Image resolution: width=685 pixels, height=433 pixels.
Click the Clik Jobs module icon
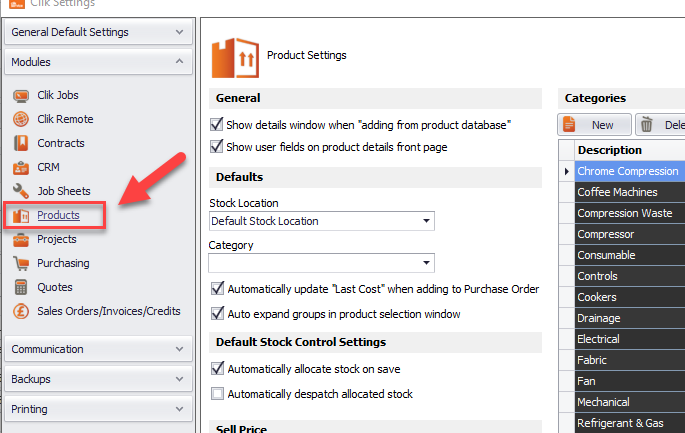pyautogui.click(x=21, y=95)
